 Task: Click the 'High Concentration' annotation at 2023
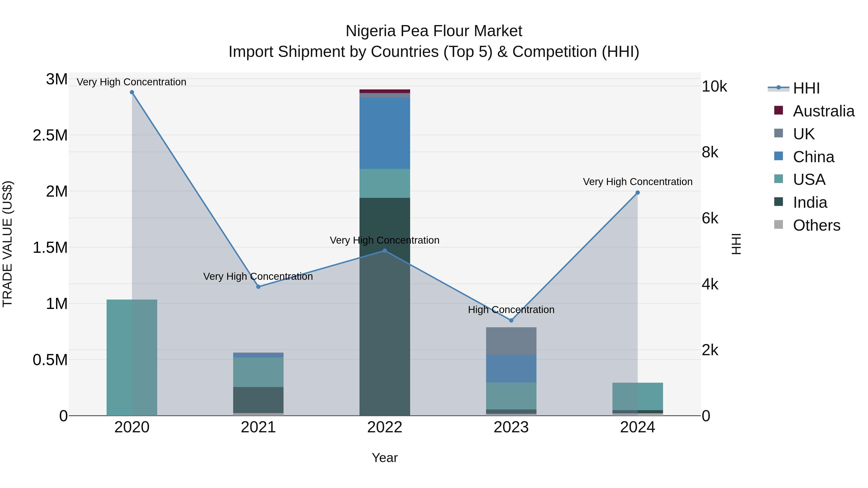[511, 309]
